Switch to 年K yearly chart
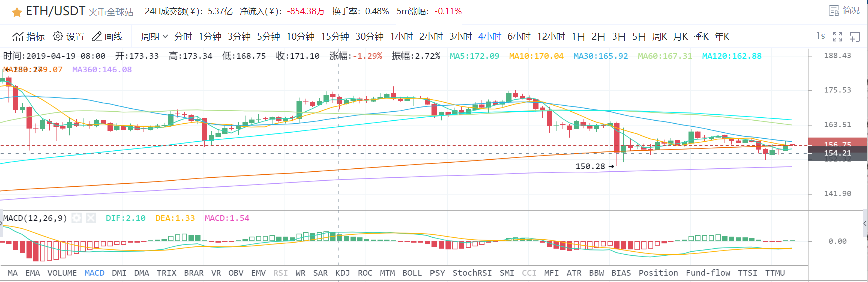Image resolution: width=868 pixels, height=282 pixels. (722, 37)
